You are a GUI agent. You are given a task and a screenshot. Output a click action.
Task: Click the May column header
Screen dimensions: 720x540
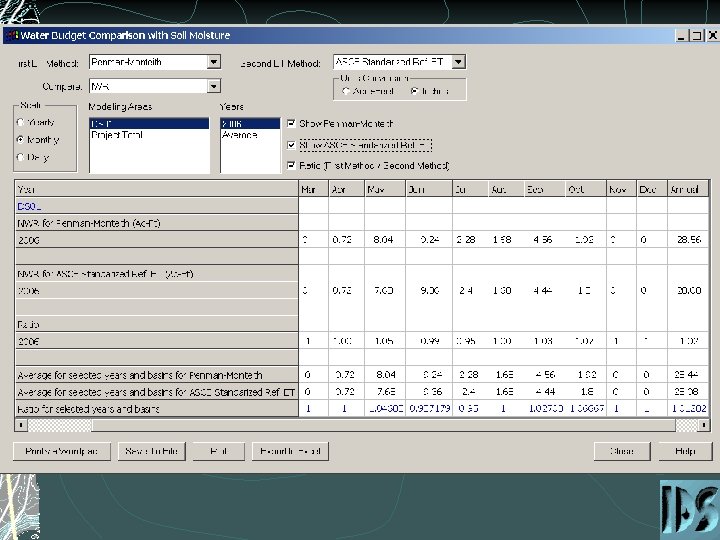pyautogui.click(x=385, y=189)
